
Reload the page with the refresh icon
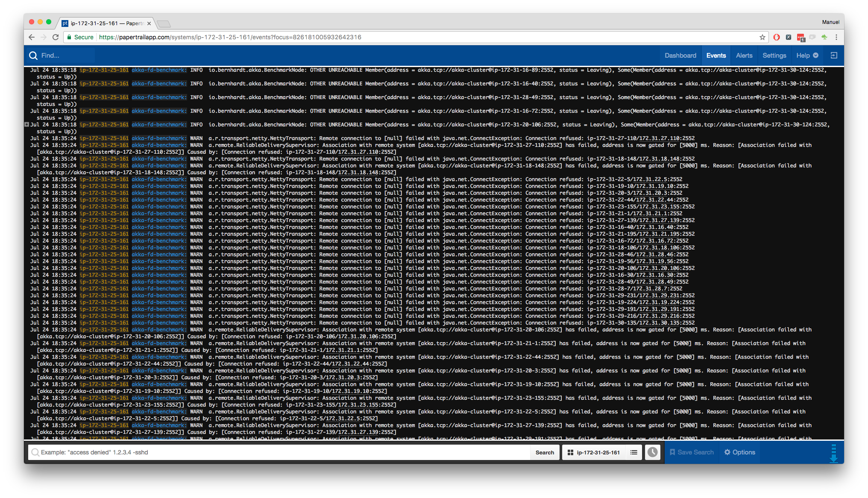(56, 37)
